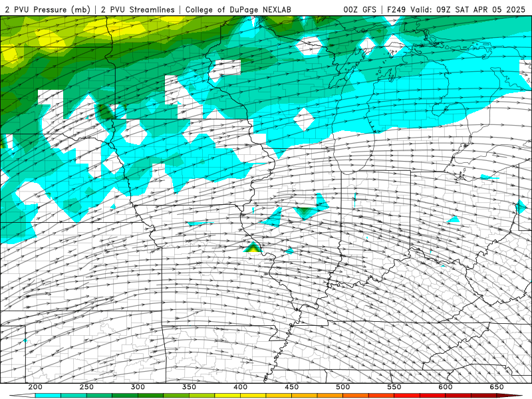Select the orange 450–475 colorbar swatch
Viewport: 532px width, 399px height.
[x=305, y=396]
